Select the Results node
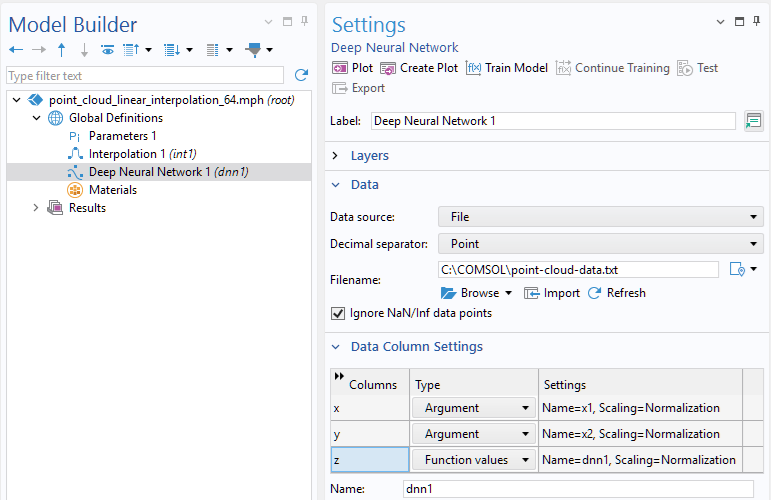This screenshot has height=500, width=771. (87, 208)
